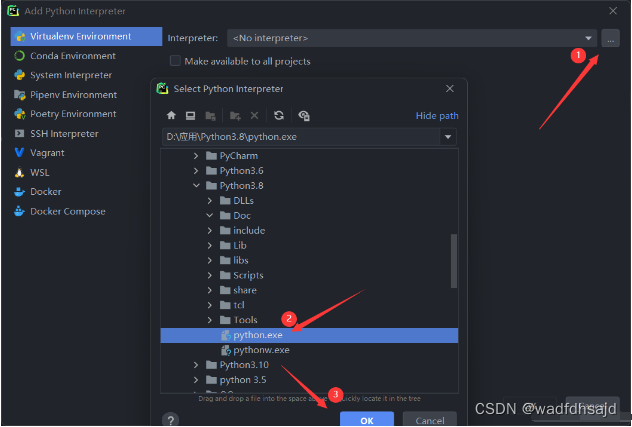Expand the libs folder

pyautogui.click(x=210, y=260)
